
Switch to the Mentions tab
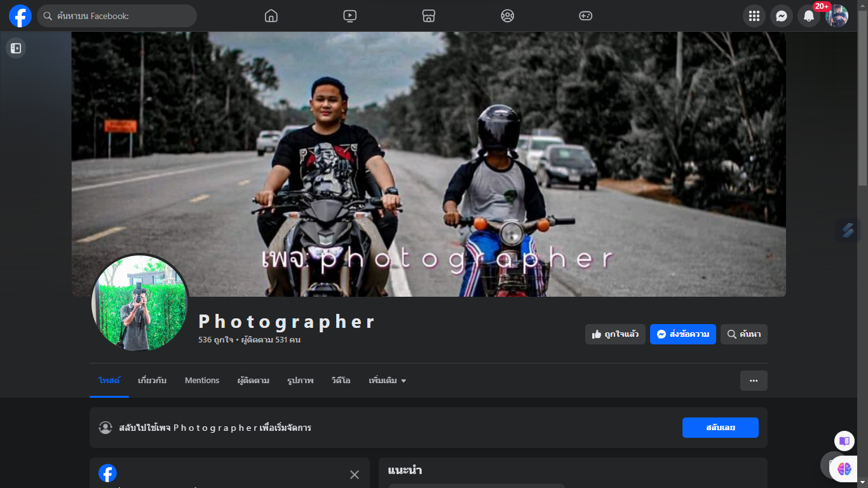tap(202, 381)
